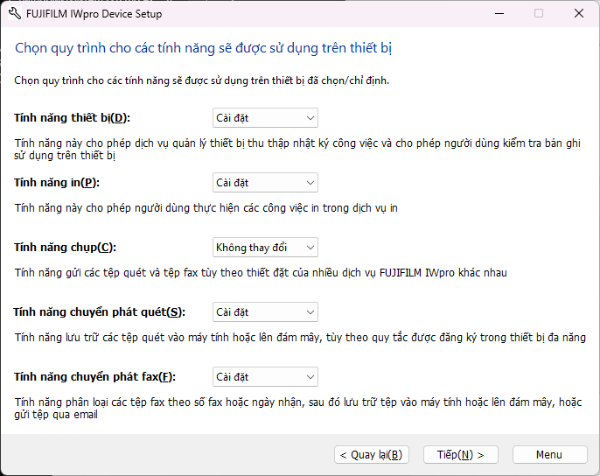Click the subtitle ending with đã chọn/chỉ định

tap(202, 81)
